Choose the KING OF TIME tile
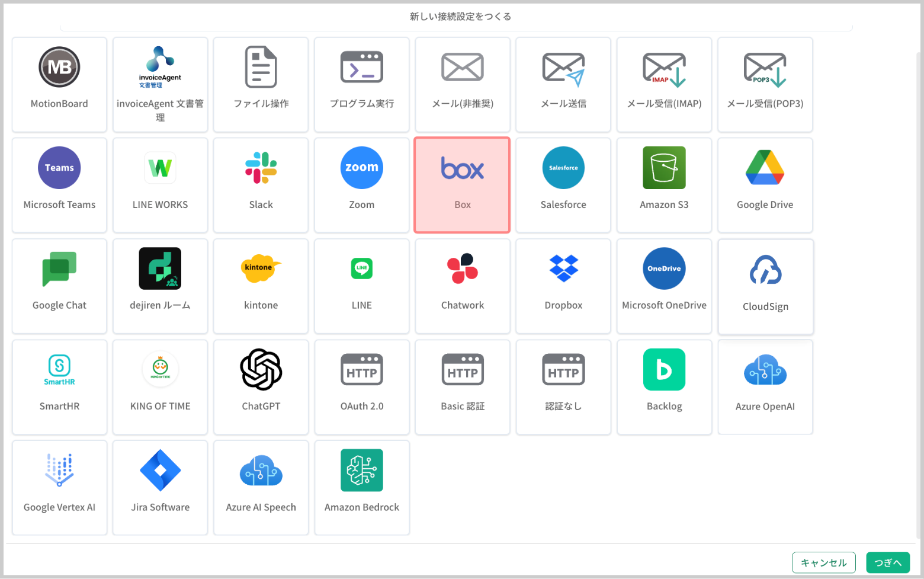Screen dimensions: 924x579 pyautogui.click(x=160, y=387)
